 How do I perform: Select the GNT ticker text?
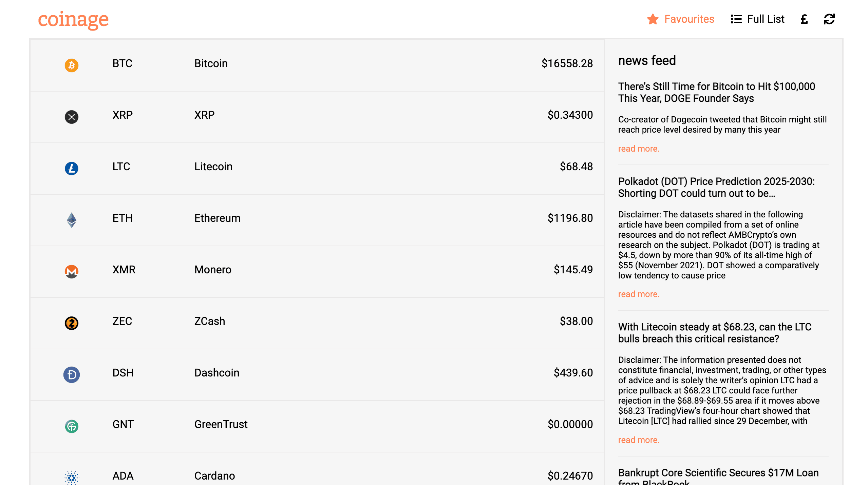coord(123,424)
